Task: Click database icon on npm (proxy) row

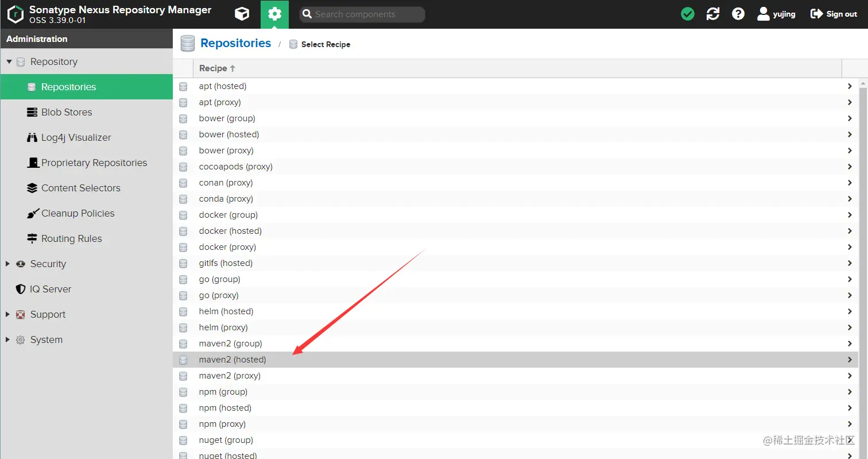Action: (183, 424)
